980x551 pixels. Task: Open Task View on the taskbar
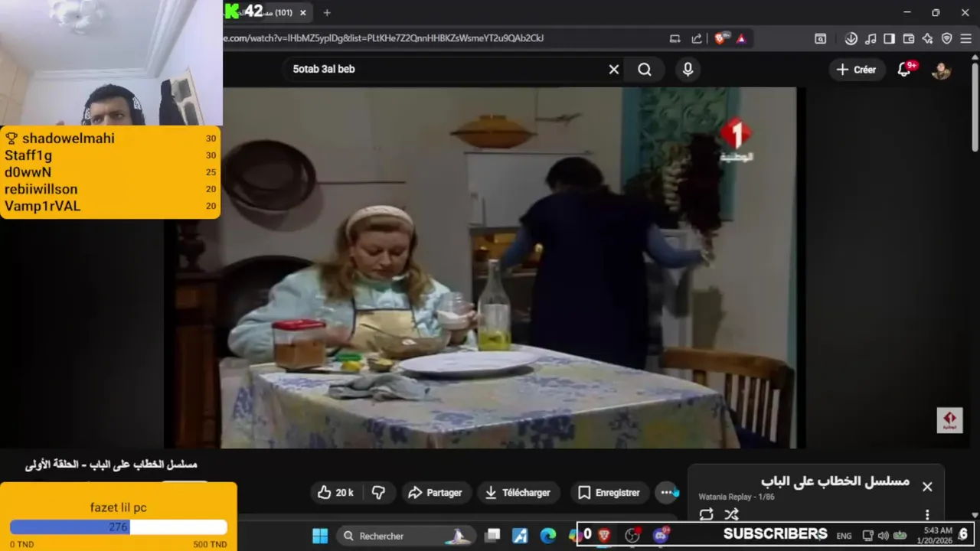pyautogui.click(x=492, y=536)
